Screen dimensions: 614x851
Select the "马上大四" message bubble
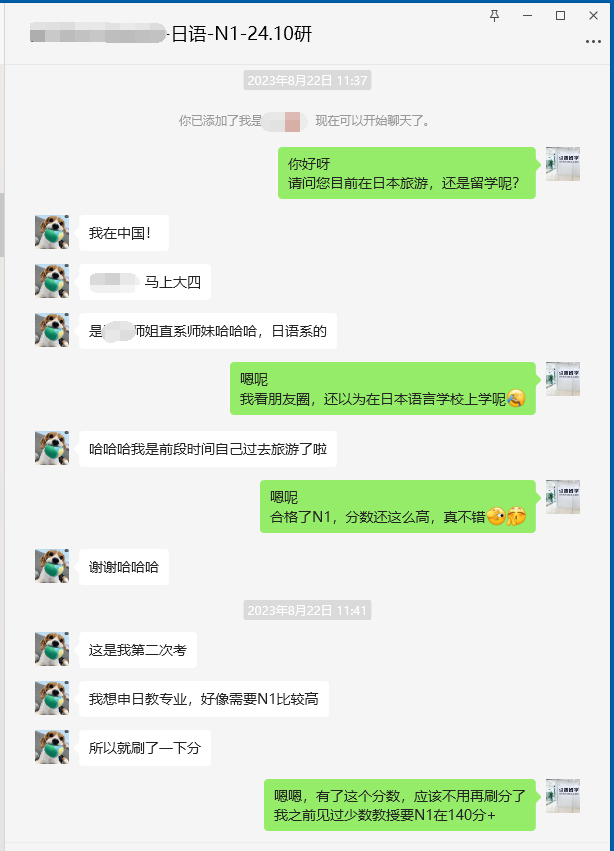[x=145, y=282]
